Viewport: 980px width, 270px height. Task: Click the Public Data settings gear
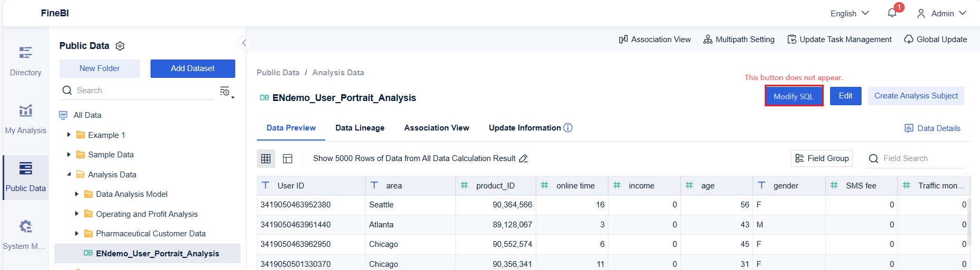pyautogui.click(x=120, y=46)
